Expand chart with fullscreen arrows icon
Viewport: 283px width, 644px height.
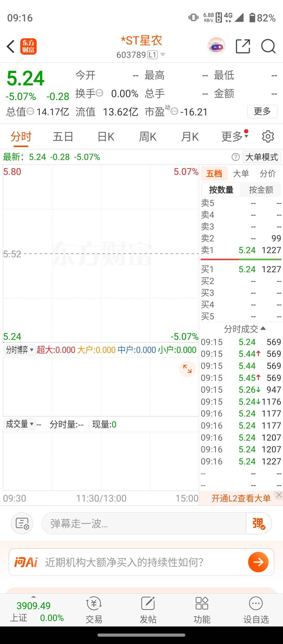(x=187, y=369)
